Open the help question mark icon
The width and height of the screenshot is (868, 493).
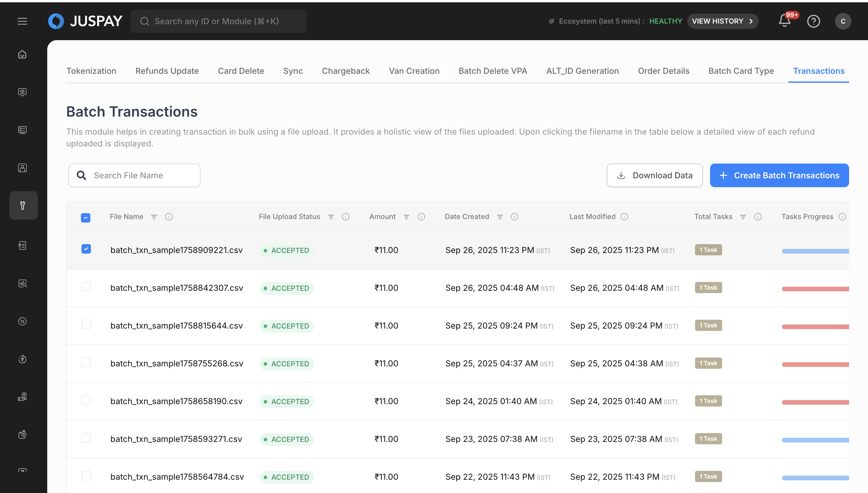813,21
